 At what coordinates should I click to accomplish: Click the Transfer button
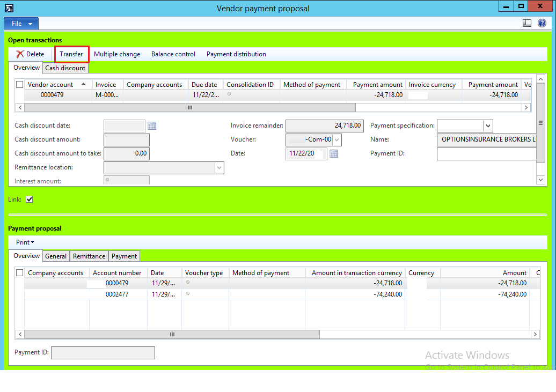pyautogui.click(x=71, y=54)
